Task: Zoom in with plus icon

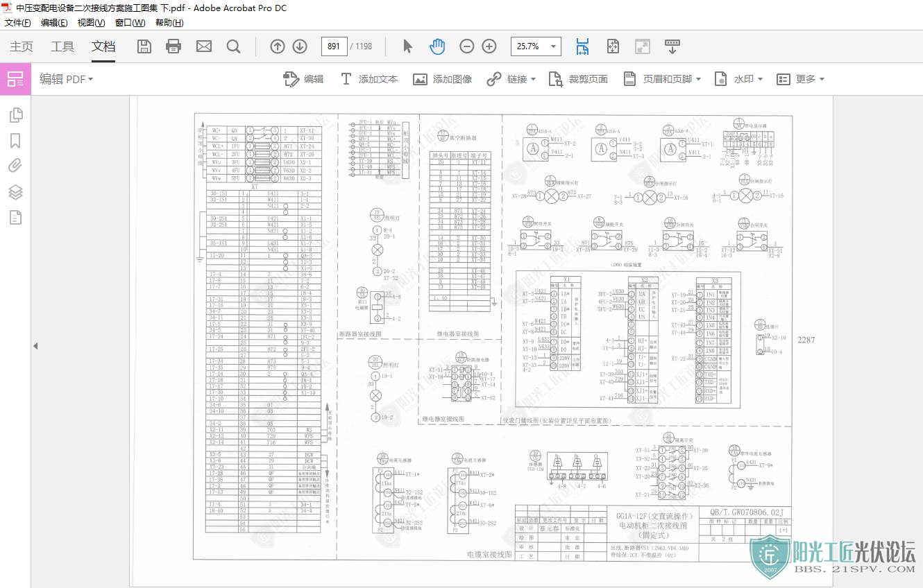Action: 489,46
